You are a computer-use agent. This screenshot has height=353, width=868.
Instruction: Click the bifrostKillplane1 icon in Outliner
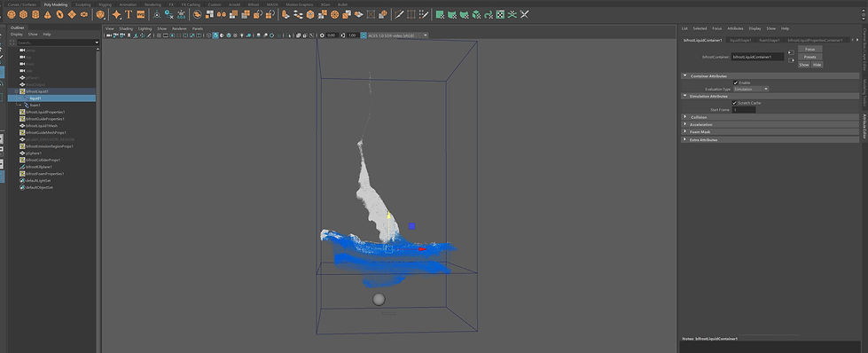(x=23, y=167)
